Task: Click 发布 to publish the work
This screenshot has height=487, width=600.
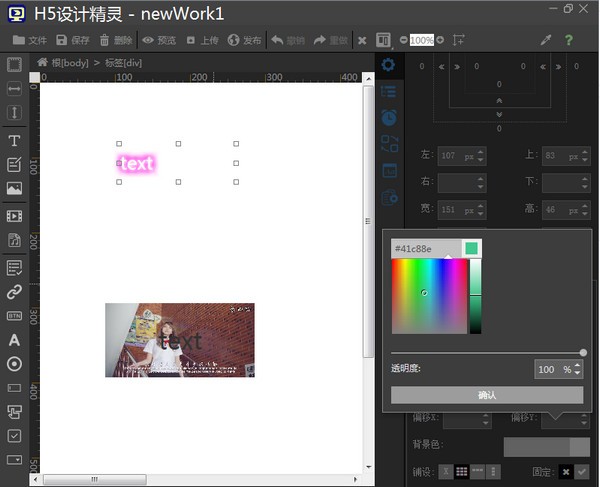Action: tap(244, 40)
